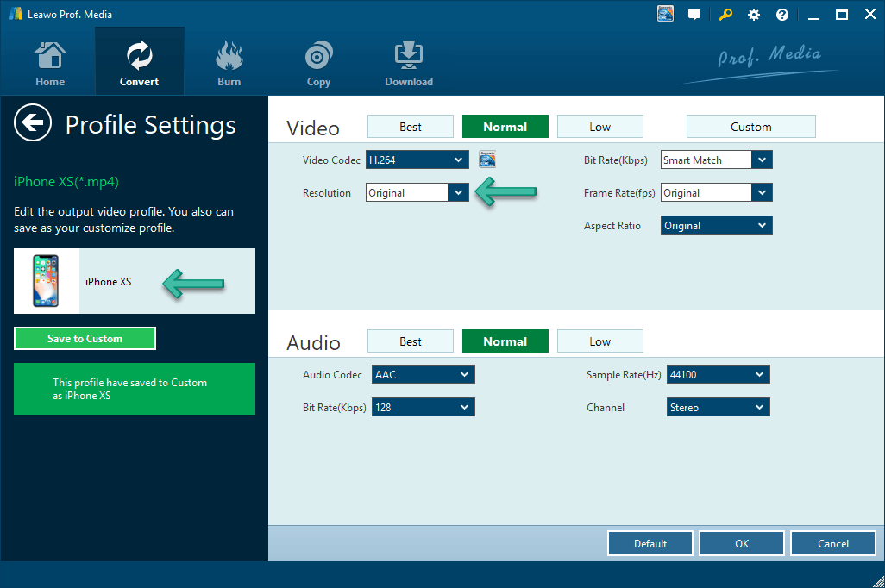Select Low video quality preset
The image size is (885, 588).
600,127
